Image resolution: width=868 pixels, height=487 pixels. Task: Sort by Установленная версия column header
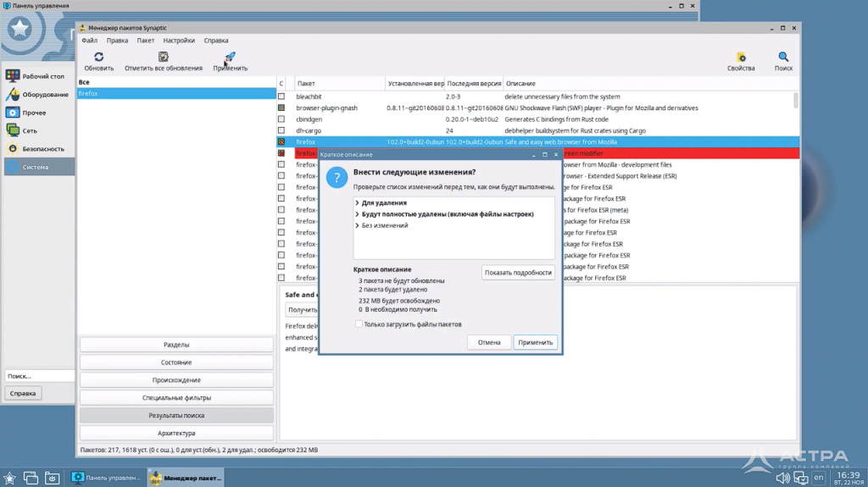(415, 84)
